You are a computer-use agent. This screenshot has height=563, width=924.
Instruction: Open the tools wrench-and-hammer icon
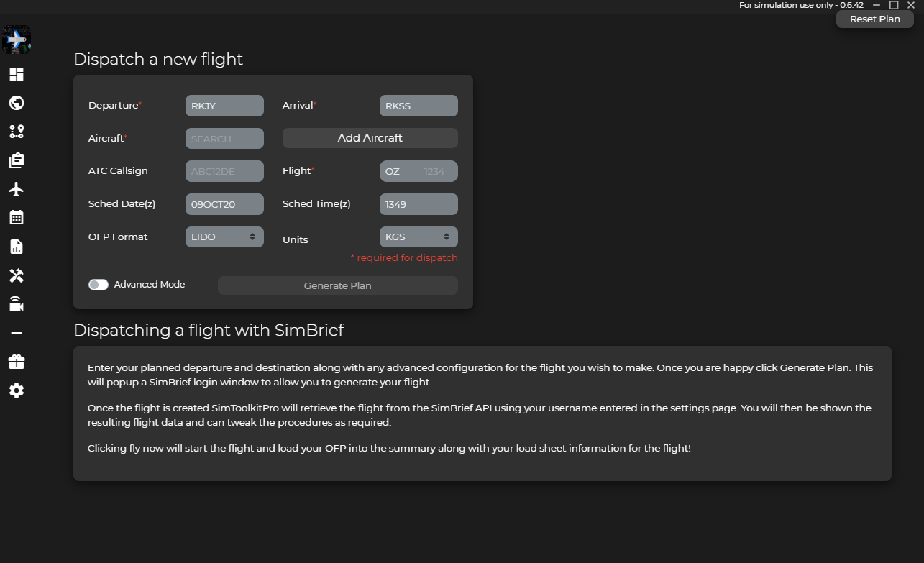(x=17, y=275)
